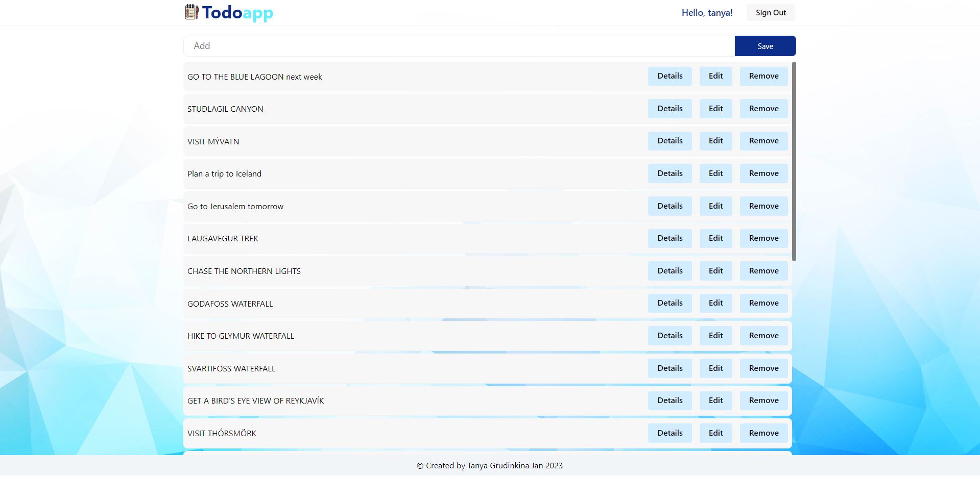Viewport: 980px width, 477px height.
Task: View Svartifoss Waterfall details
Action: (x=670, y=368)
